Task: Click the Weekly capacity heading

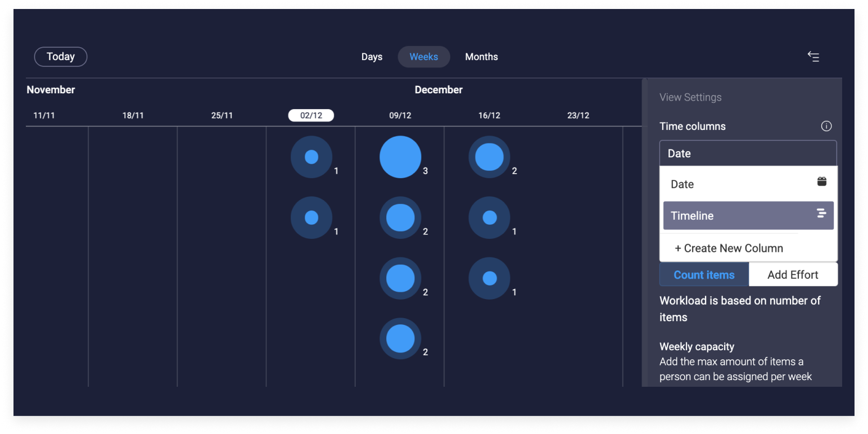Action: click(x=697, y=346)
